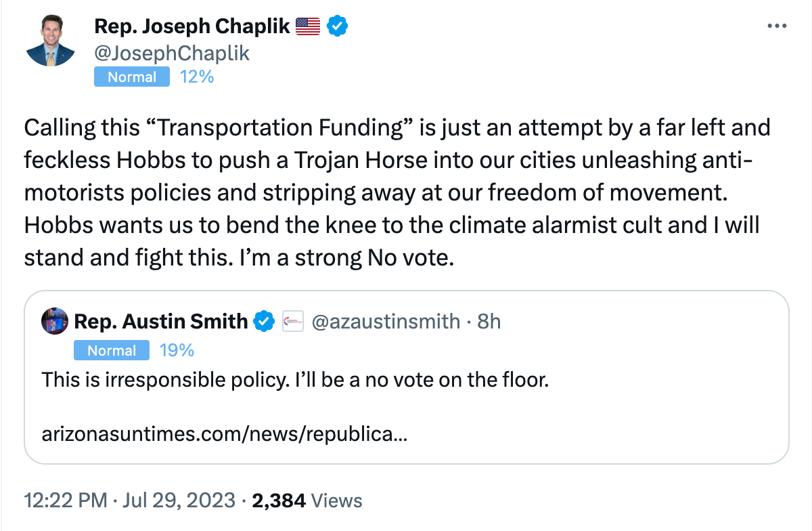Click Joseph Chaplik's profile avatar

50,41
